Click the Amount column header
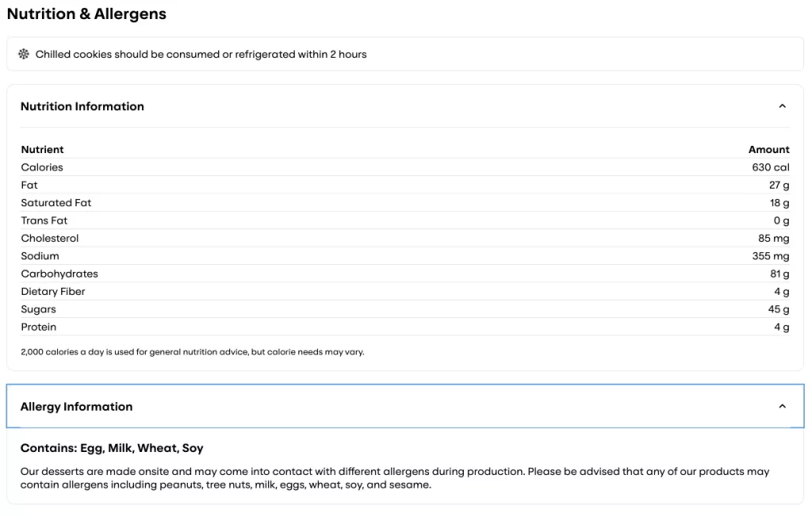The height and width of the screenshot is (517, 812). tap(768, 149)
